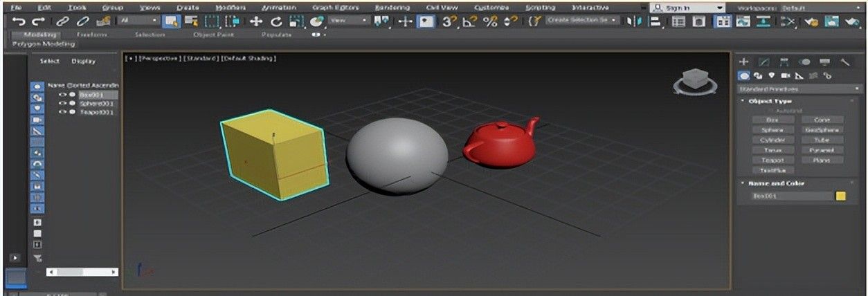Viewport: 868px width, 296px height.
Task: Select the Geometry category icon
Action: coord(745,75)
